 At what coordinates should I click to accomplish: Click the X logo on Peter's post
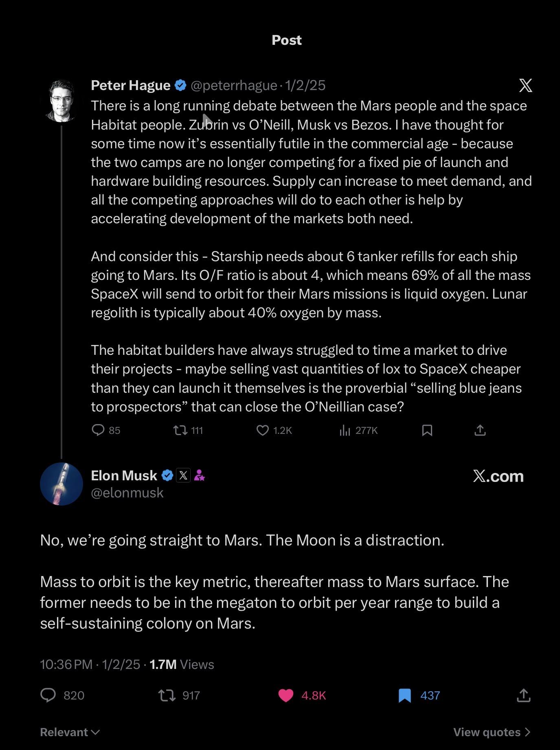525,86
